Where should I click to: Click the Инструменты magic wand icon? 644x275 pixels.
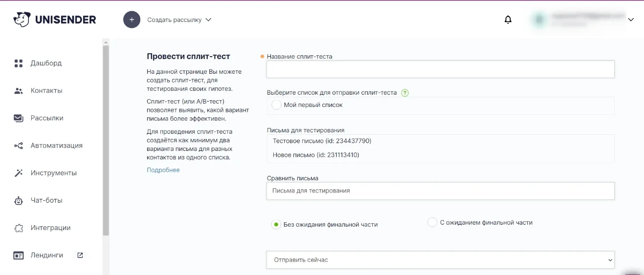[x=19, y=173]
